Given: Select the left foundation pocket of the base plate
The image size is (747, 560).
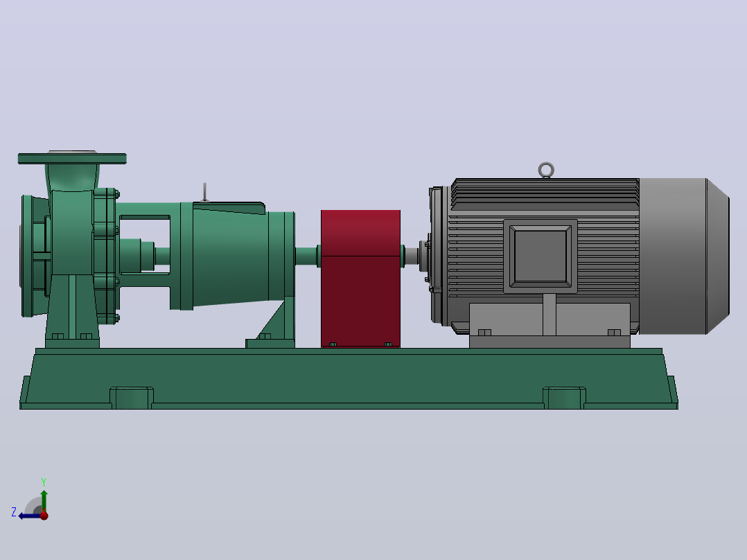Looking at the screenshot, I should coord(132,398).
